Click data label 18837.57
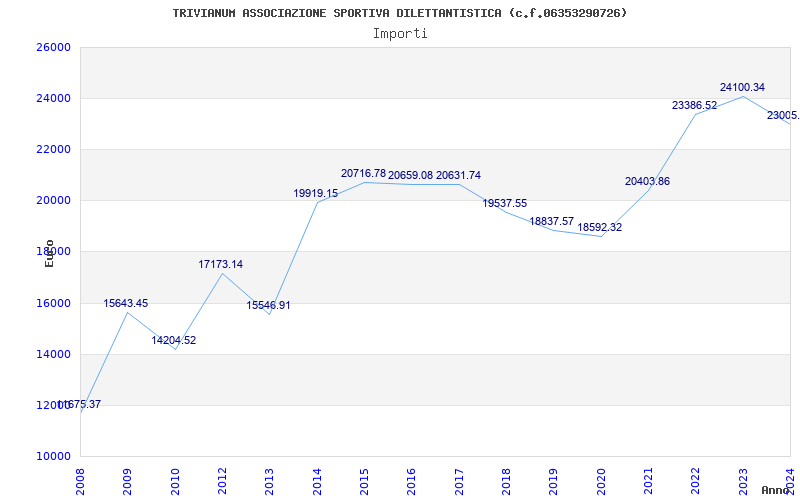 (x=552, y=221)
